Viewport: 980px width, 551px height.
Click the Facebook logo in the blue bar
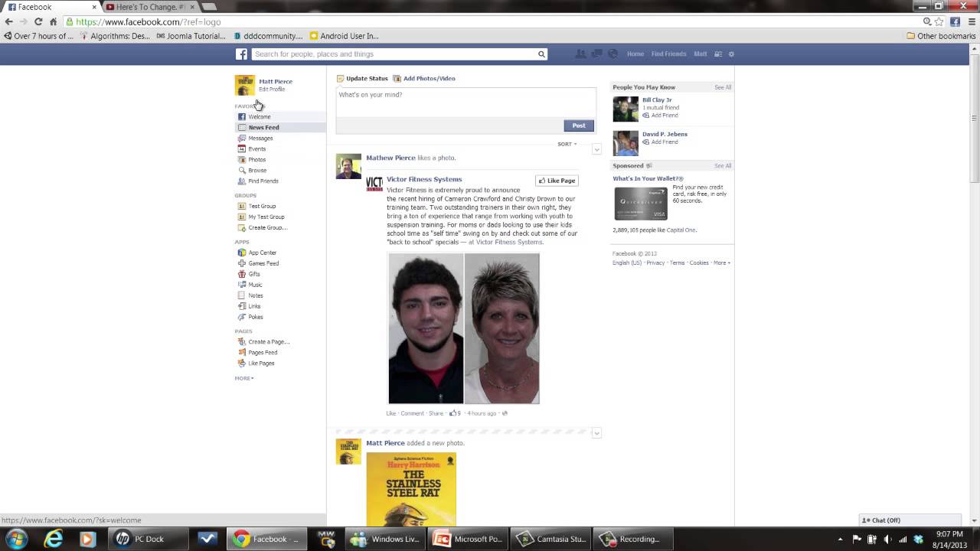[241, 54]
